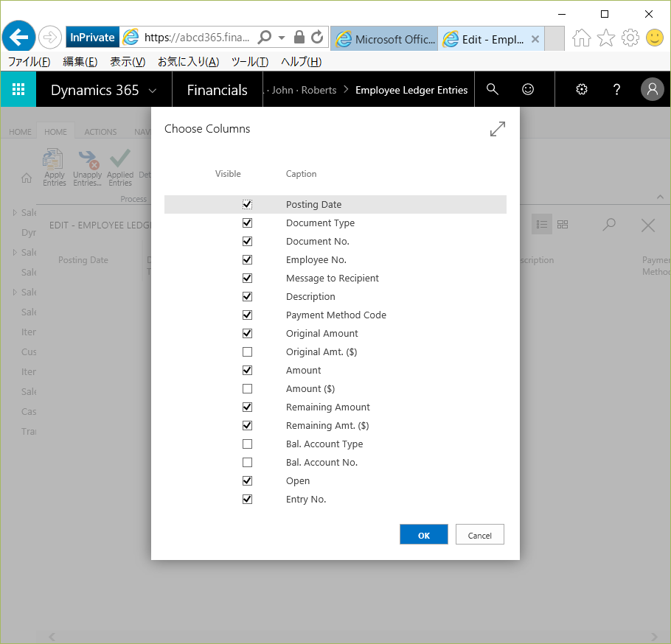Click the Applied Entries ribbon icon
The height and width of the screenshot is (644, 671).
pos(120,158)
